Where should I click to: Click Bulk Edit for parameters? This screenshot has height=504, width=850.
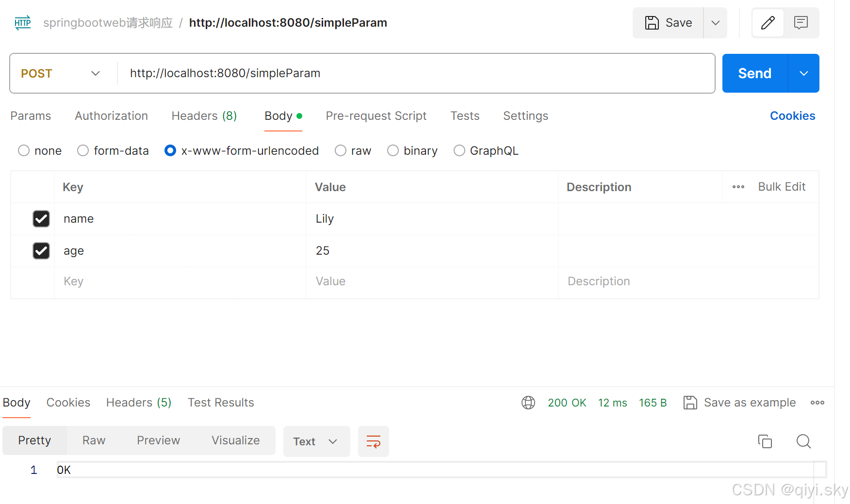(781, 187)
